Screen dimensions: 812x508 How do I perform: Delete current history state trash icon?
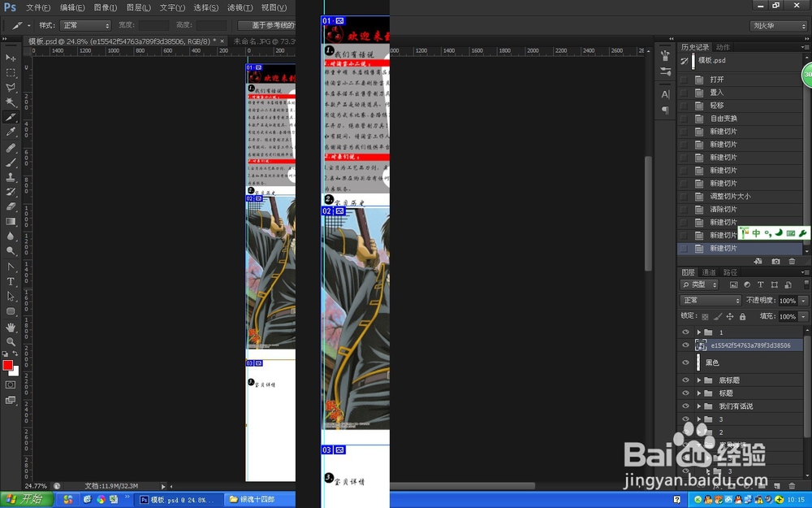click(x=791, y=261)
